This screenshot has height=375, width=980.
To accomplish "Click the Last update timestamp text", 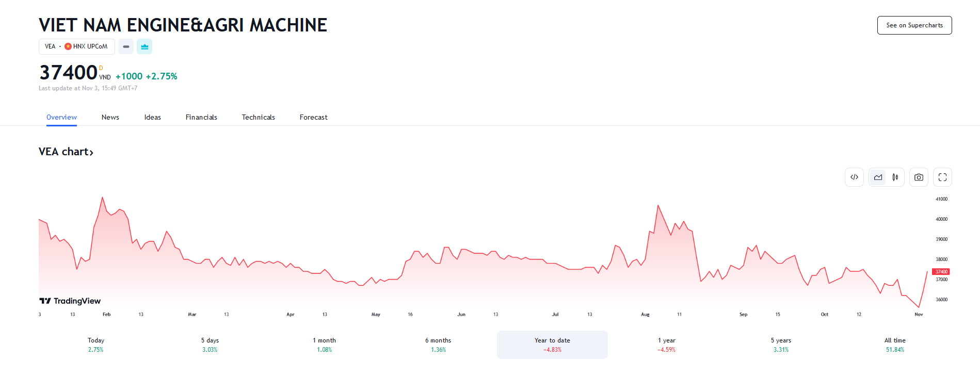I will click(x=88, y=88).
